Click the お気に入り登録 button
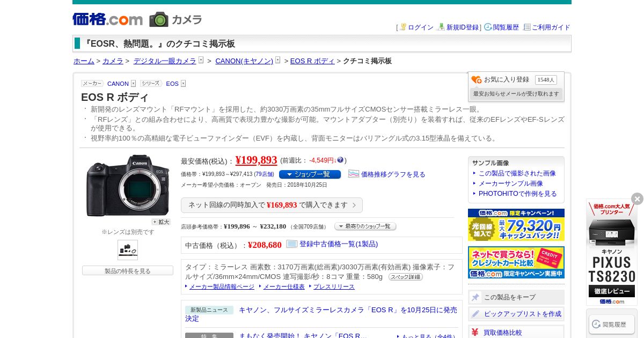This screenshot has width=644, height=338. click(x=507, y=79)
